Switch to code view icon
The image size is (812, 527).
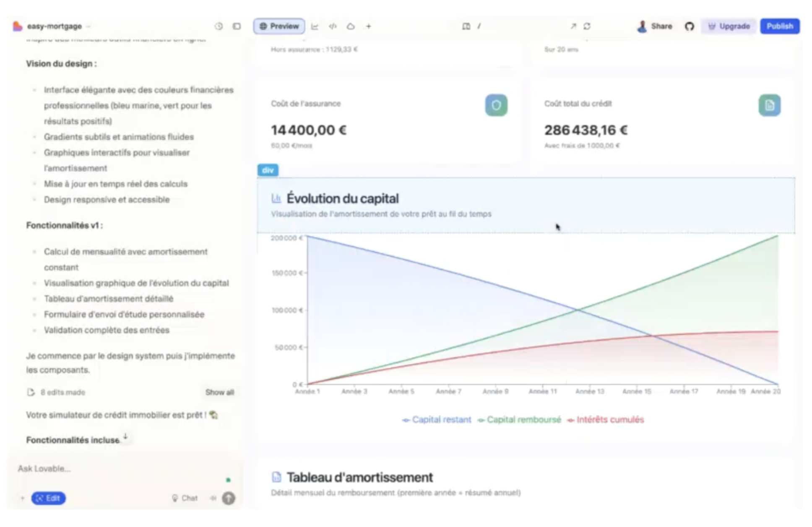pos(333,26)
